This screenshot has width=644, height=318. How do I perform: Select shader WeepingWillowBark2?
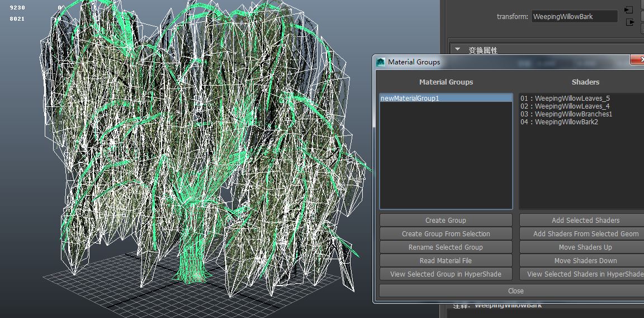(x=559, y=122)
